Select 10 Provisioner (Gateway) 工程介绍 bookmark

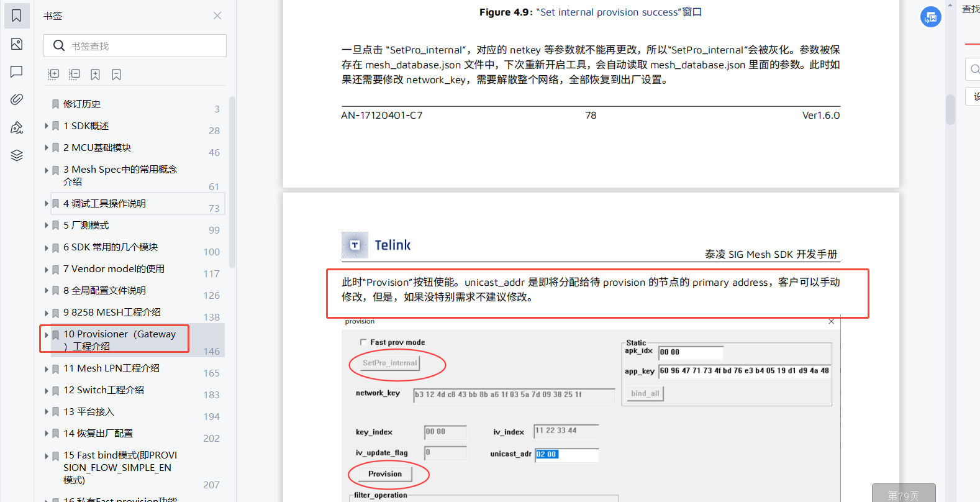(x=120, y=340)
